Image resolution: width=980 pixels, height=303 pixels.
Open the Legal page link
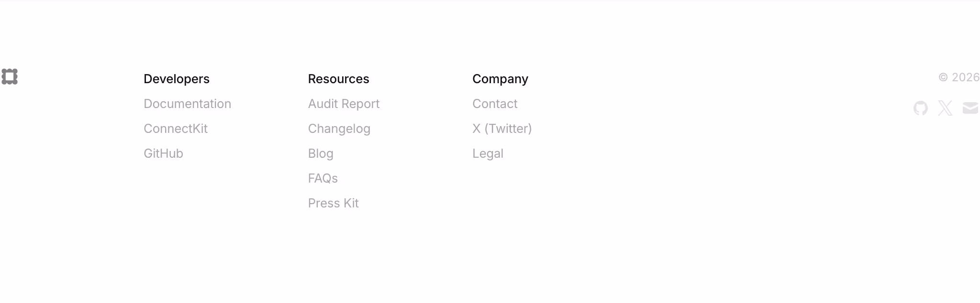click(x=488, y=153)
